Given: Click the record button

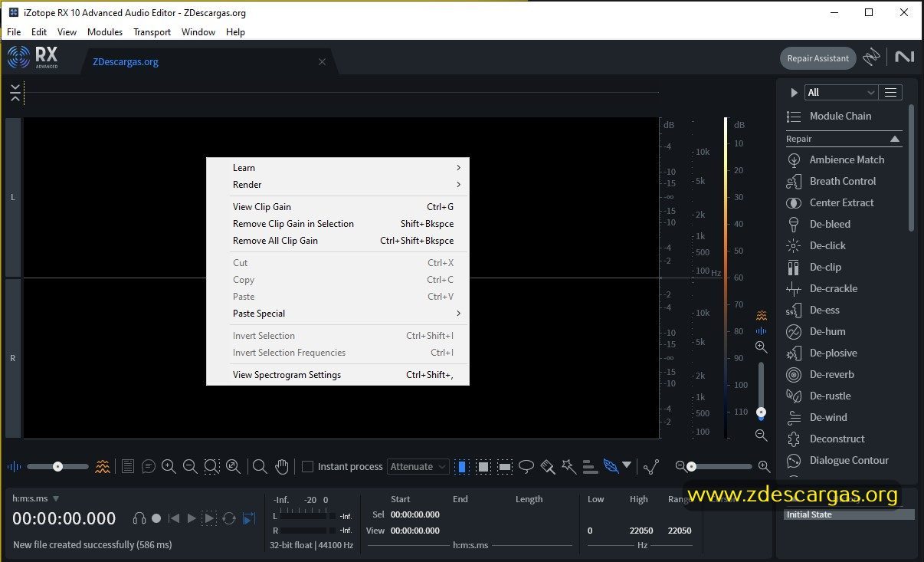Looking at the screenshot, I should [156, 518].
